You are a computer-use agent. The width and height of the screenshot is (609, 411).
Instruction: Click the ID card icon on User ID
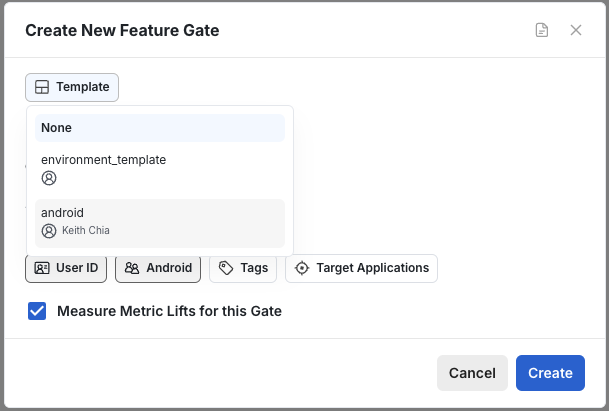[42, 268]
